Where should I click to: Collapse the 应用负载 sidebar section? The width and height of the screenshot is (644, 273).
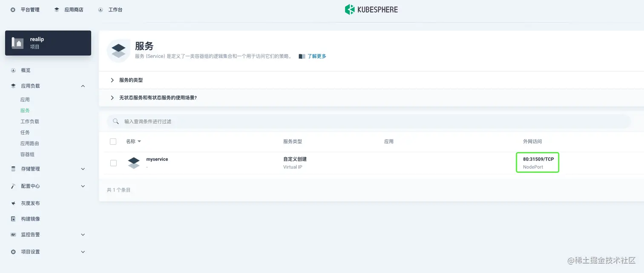[x=83, y=86]
